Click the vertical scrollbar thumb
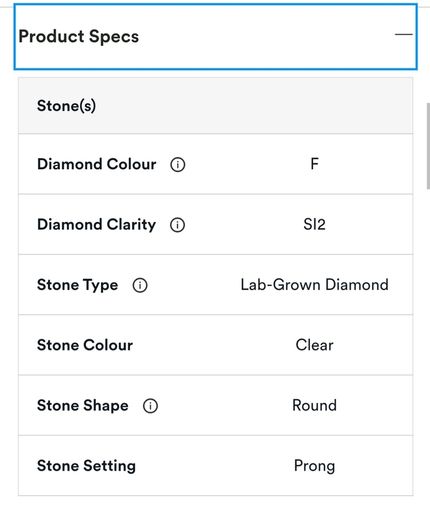430x525 pixels. 428,146
